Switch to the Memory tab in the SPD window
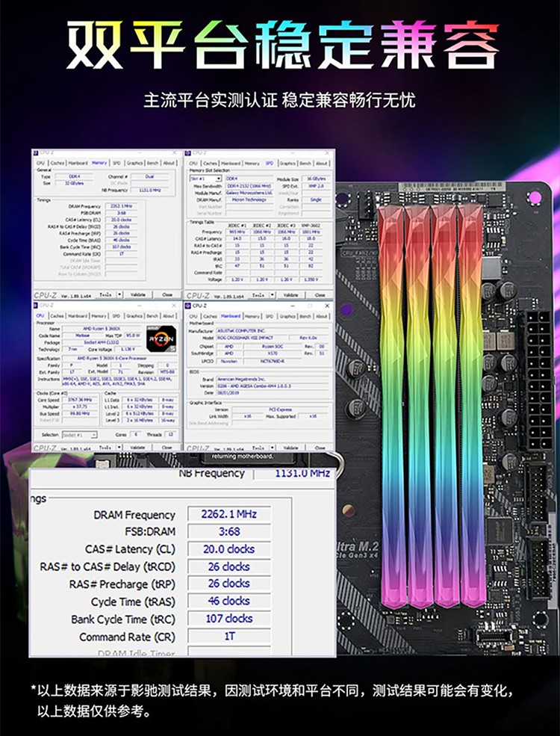560x736 pixels. click(x=252, y=164)
